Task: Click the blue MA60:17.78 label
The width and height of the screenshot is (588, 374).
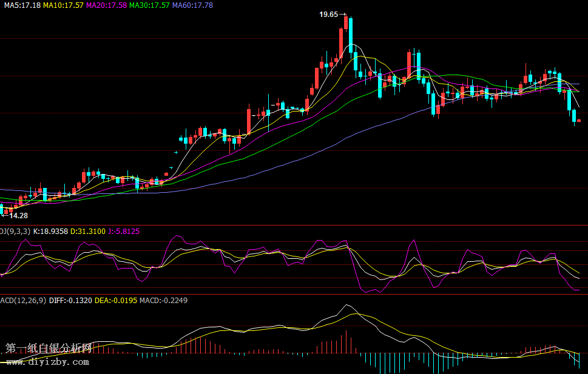Action: tap(193, 5)
